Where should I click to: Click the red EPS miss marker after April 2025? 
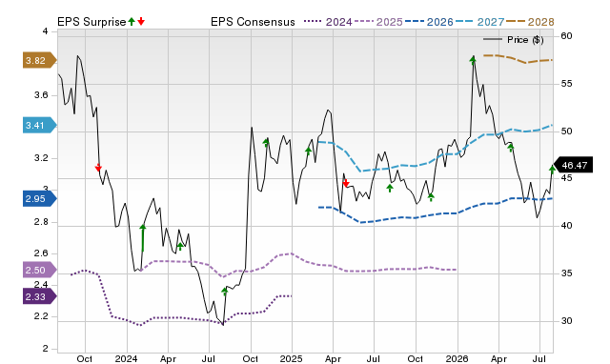click(346, 183)
